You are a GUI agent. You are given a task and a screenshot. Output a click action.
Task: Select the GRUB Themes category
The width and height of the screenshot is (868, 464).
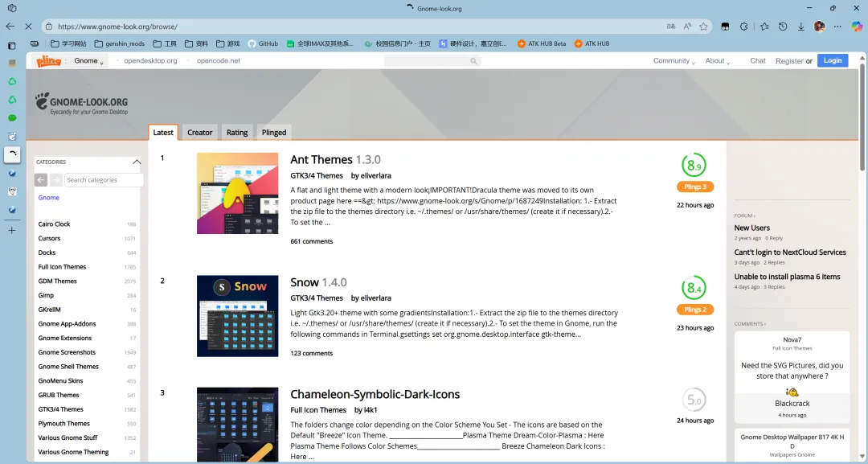coord(59,396)
